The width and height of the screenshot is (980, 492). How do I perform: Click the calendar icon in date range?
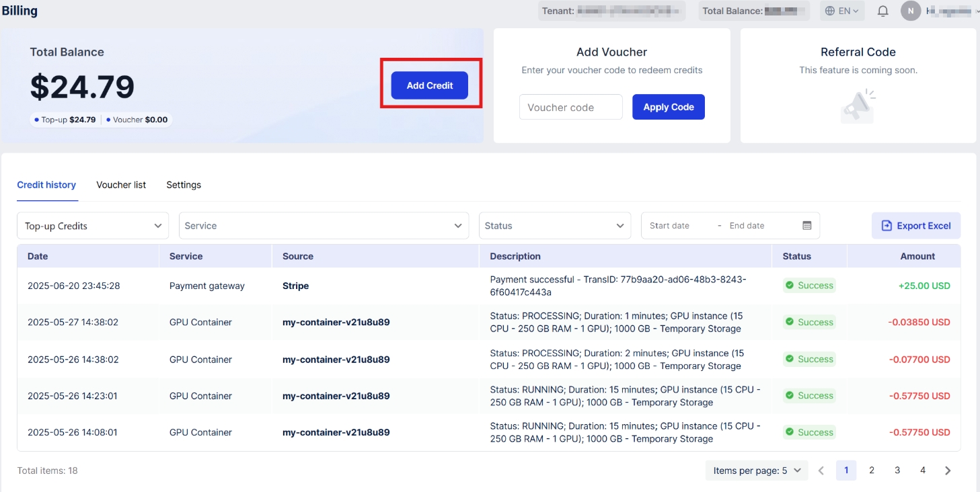806,226
